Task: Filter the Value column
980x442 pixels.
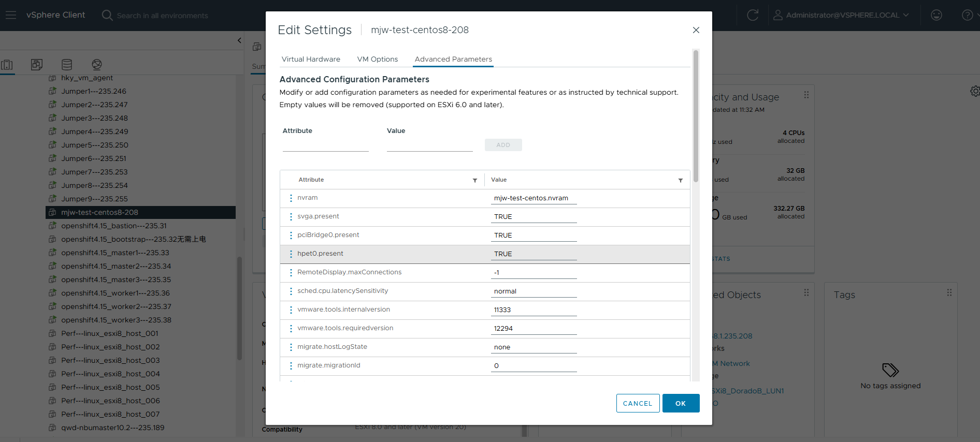Action: (x=680, y=180)
